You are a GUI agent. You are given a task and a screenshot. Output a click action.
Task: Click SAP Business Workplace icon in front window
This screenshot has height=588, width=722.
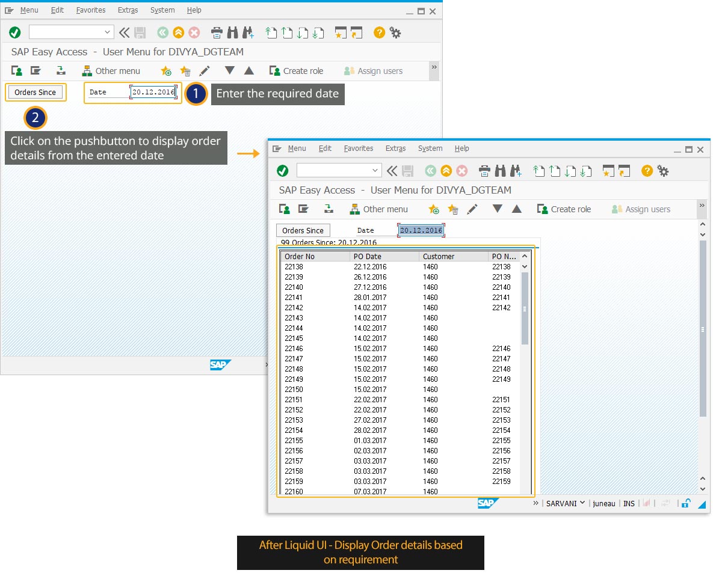(328, 209)
